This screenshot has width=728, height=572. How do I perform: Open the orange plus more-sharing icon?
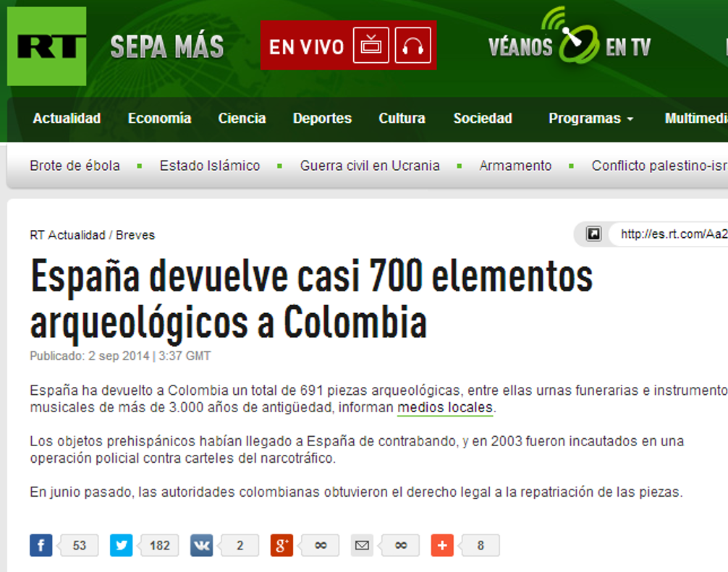point(442,545)
